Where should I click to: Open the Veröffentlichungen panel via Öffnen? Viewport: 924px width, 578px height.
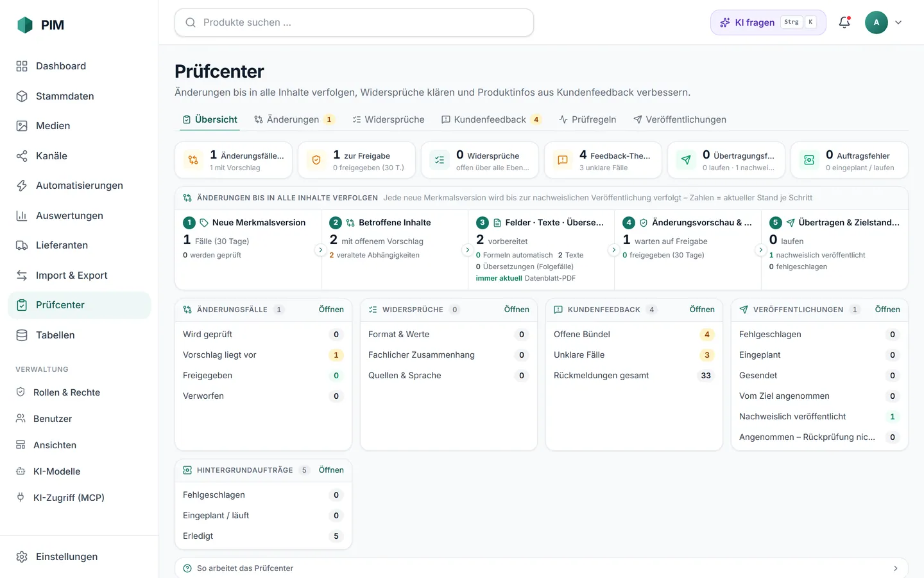(x=887, y=310)
